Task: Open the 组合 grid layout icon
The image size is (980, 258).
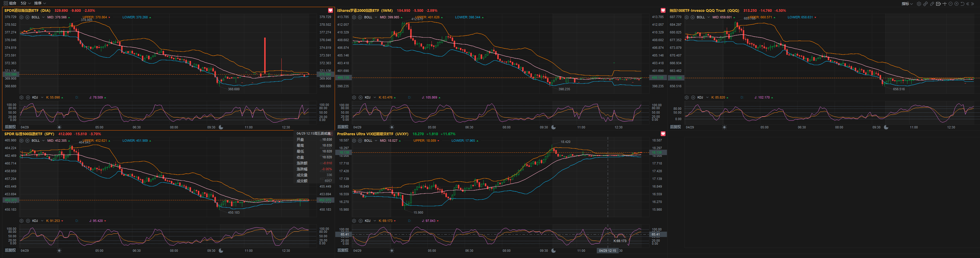Action: point(5,3)
